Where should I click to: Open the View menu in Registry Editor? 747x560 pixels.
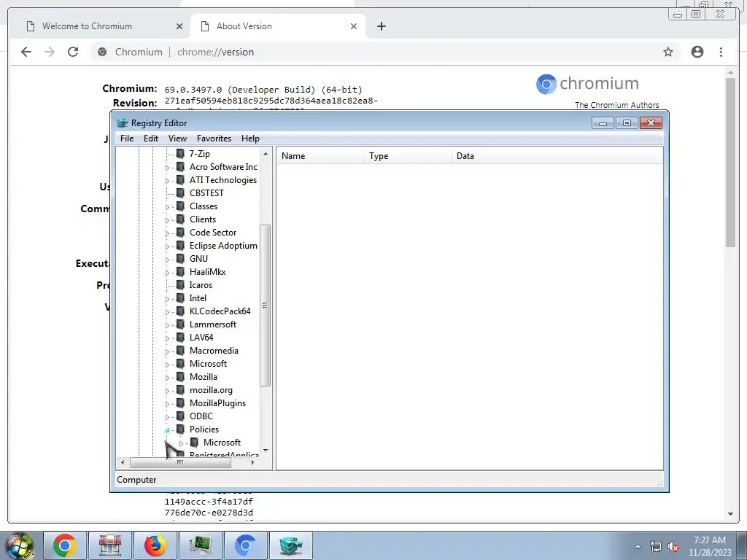[177, 138]
